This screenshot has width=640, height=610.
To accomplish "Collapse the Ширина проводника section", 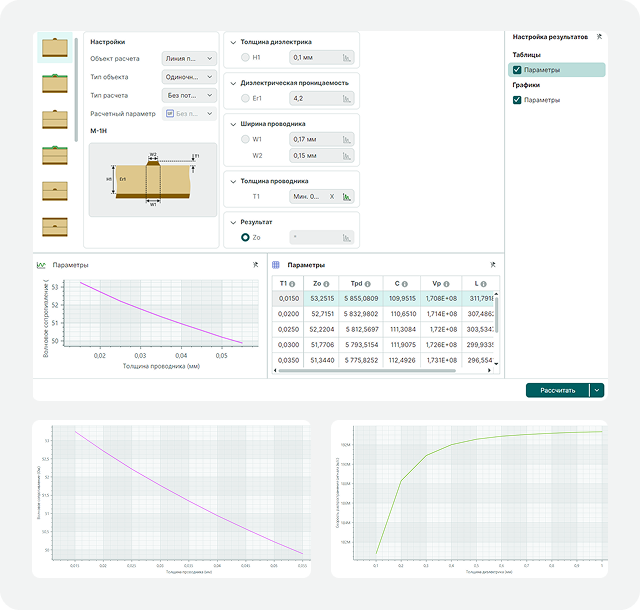I will point(233,124).
